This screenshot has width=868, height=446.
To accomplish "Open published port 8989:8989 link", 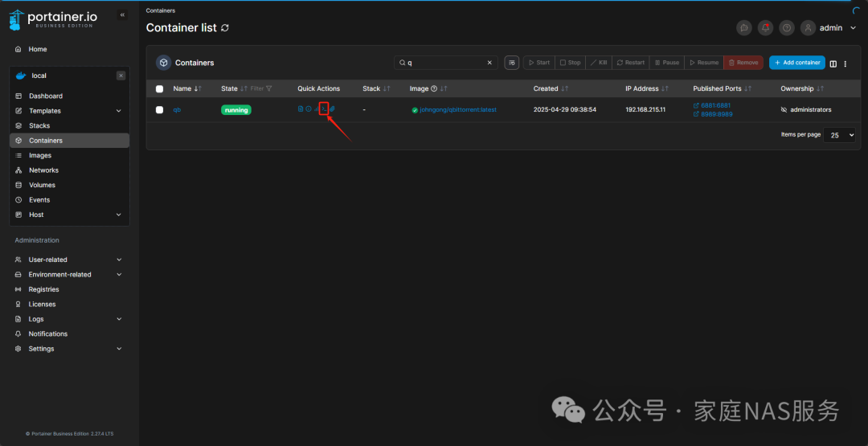I will [x=712, y=114].
